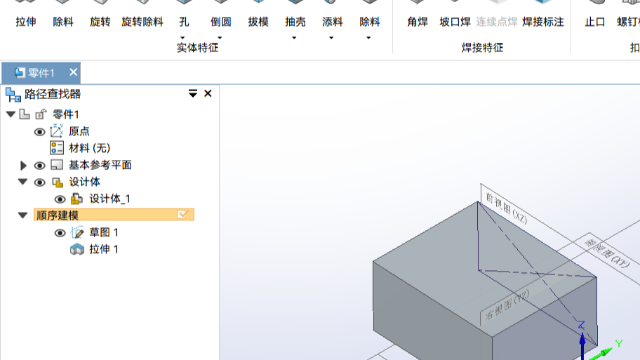
Task: Click the lock icon beside 零件1
Action: pos(41,114)
